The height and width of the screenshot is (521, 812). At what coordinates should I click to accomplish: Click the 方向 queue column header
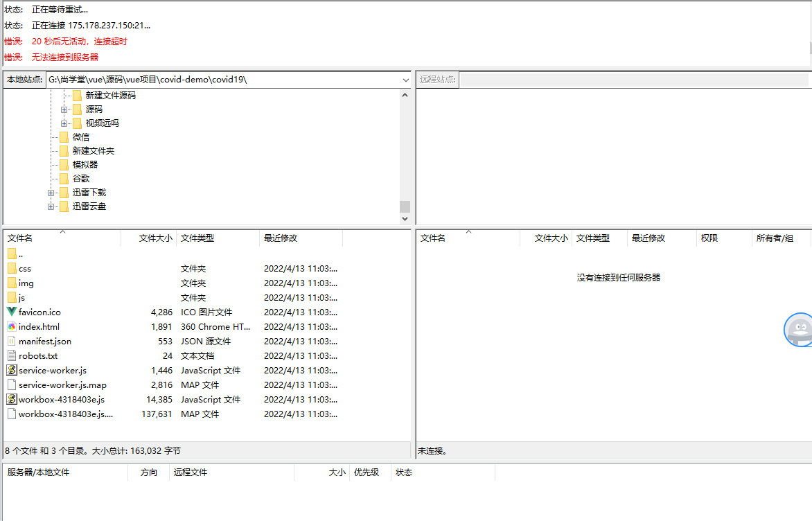[149, 473]
